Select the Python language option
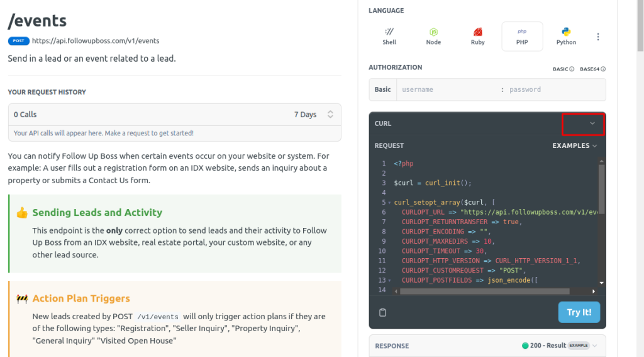Screen dimensions: 644x357 point(566,36)
